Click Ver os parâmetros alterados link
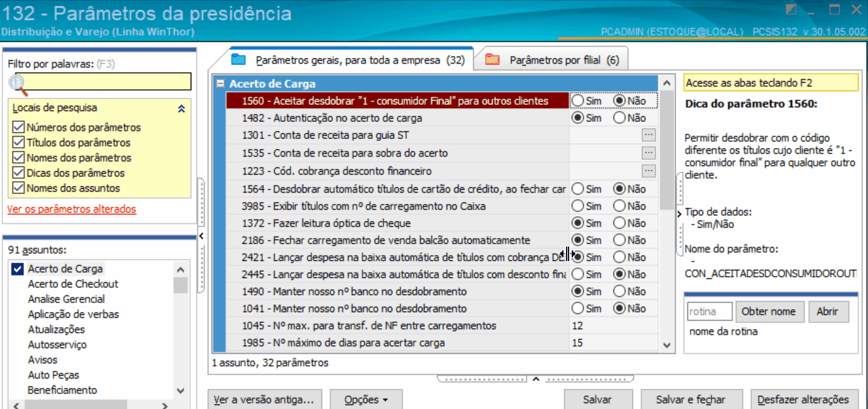The height and width of the screenshot is (409, 868). [71, 209]
